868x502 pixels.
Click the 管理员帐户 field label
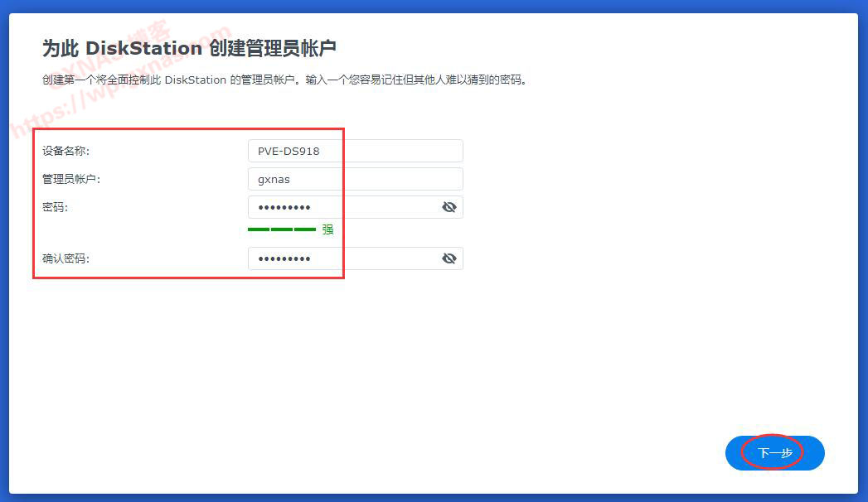(x=73, y=178)
